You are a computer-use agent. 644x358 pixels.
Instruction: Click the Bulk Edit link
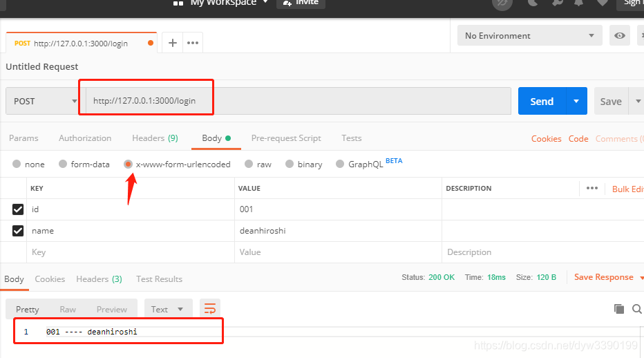tap(628, 189)
